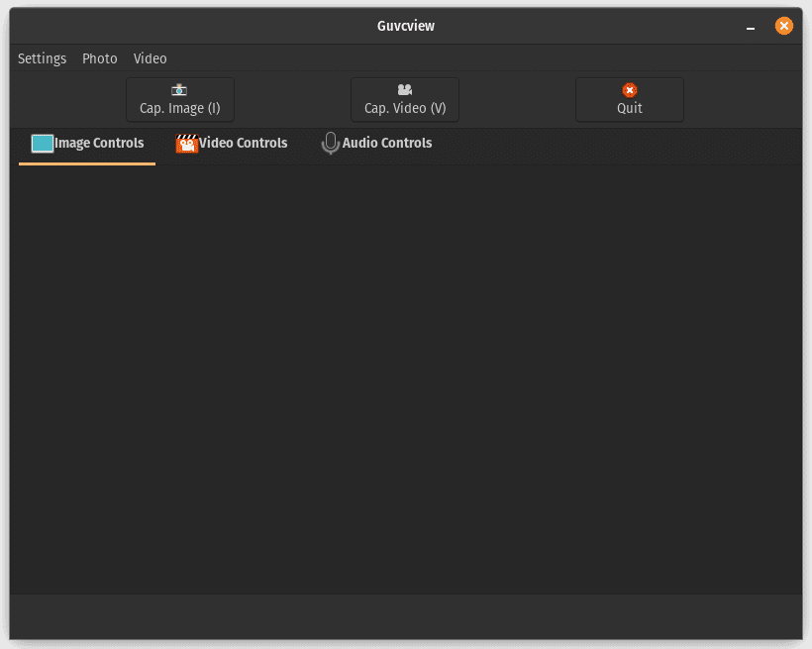Click the clapperboard camera icon on Video Controls
This screenshot has width=812, height=649.
186,144
